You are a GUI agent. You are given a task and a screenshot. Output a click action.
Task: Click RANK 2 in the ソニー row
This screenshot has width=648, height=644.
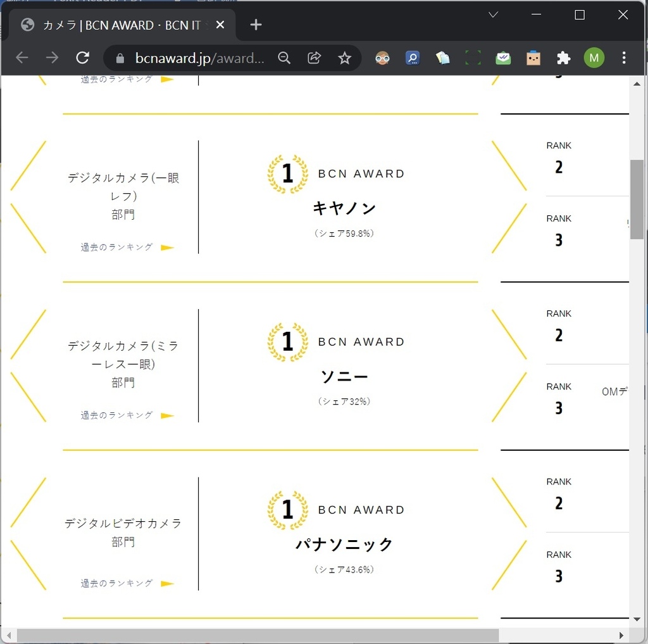pos(559,325)
